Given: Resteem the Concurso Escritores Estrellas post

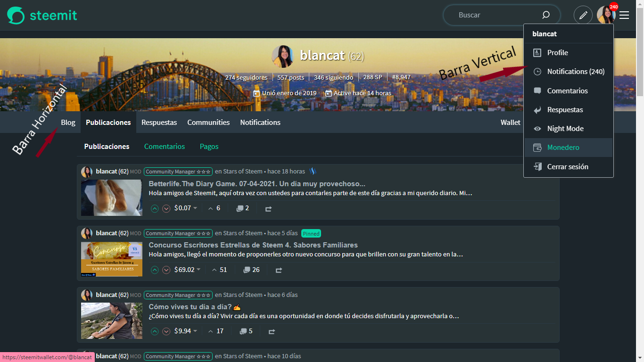Looking at the screenshot, I should tap(279, 270).
